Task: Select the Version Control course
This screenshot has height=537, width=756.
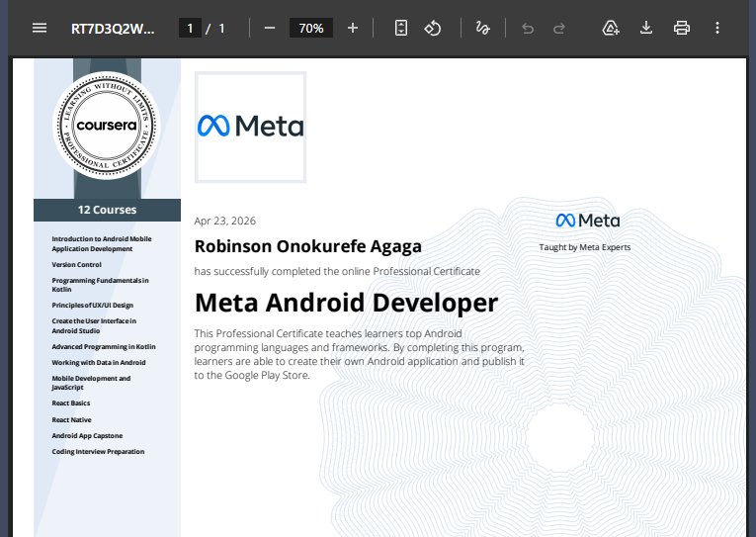Action: (x=77, y=264)
